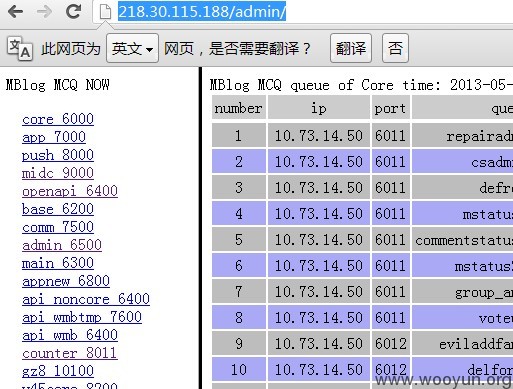The image size is (513, 389).
Task: Open the api_wmbtmp 7600 link
Action: 82,317
